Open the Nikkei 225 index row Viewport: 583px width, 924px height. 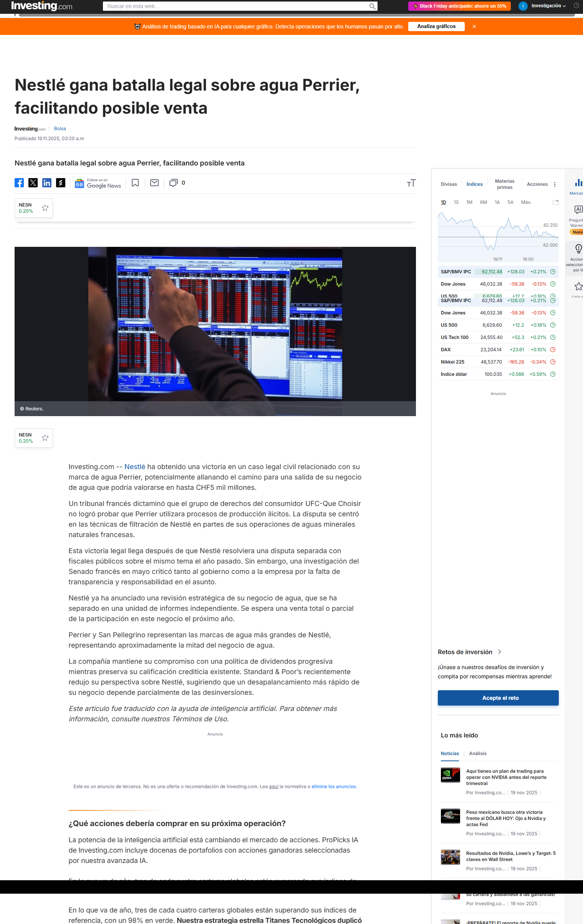[x=498, y=362]
